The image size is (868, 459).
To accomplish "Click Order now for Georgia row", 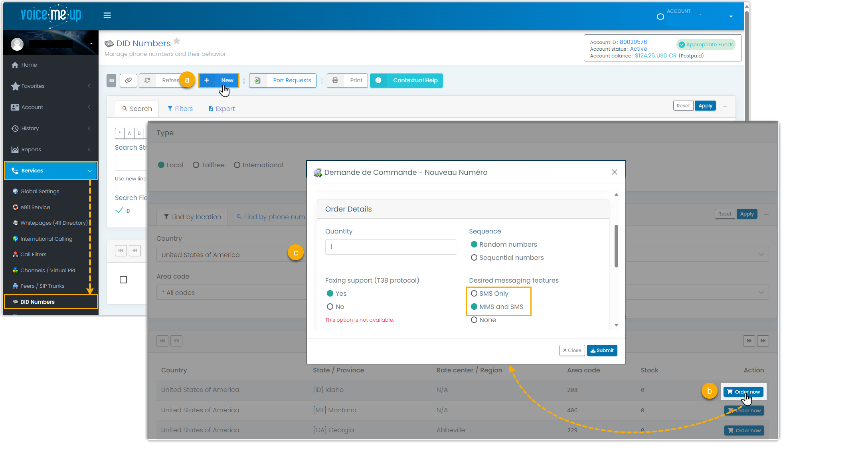I will (x=744, y=430).
